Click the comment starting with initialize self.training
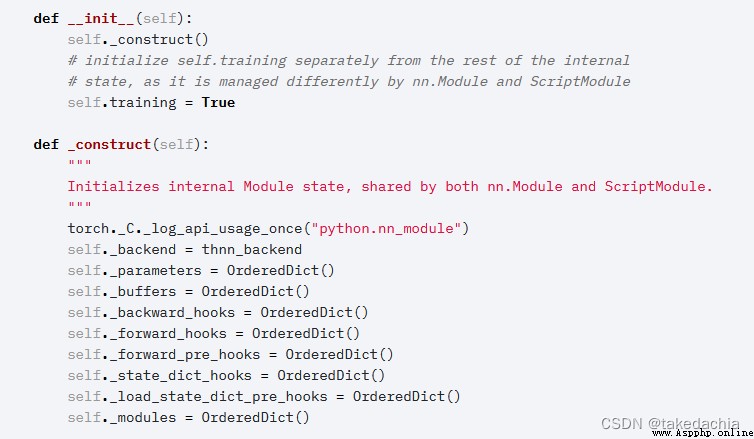 (349, 61)
